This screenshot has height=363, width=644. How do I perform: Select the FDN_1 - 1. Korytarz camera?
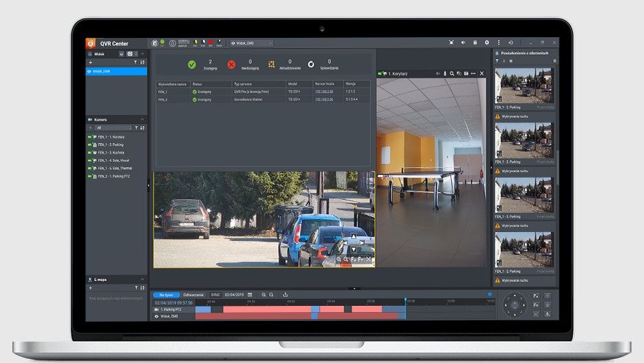(x=111, y=137)
